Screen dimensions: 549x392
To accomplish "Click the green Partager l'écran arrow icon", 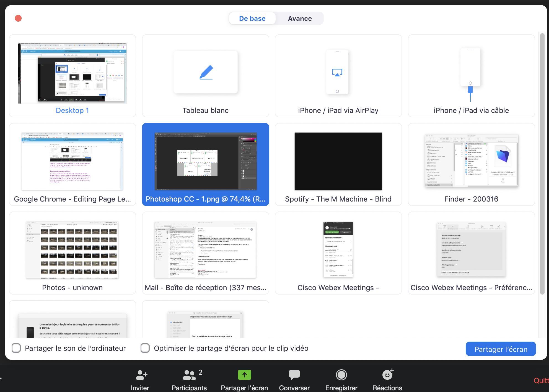I will click(244, 375).
